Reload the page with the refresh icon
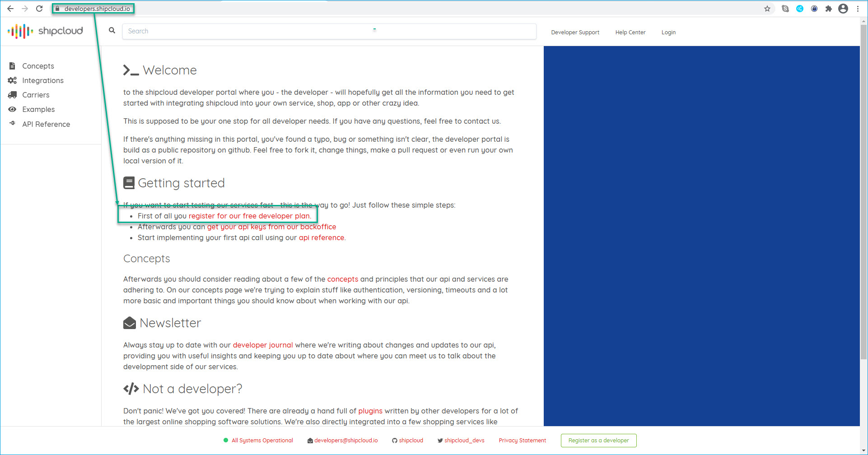This screenshot has height=455, width=868. pyautogui.click(x=39, y=9)
